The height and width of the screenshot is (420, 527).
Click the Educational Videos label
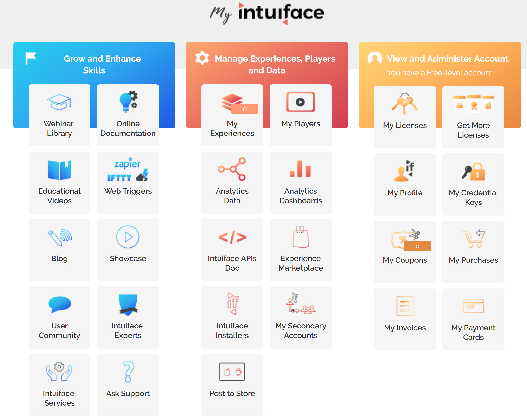[x=59, y=196]
